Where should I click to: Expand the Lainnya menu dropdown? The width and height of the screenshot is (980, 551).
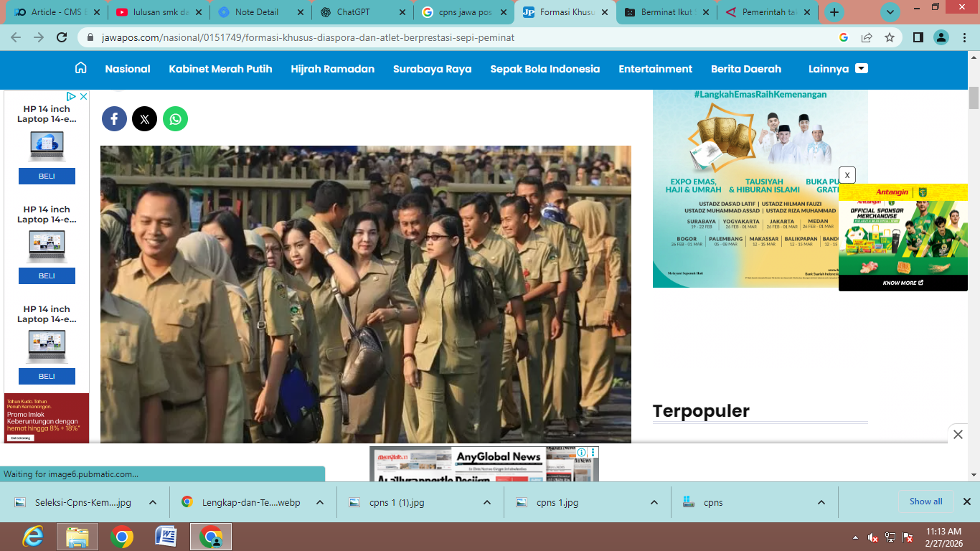coord(862,68)
